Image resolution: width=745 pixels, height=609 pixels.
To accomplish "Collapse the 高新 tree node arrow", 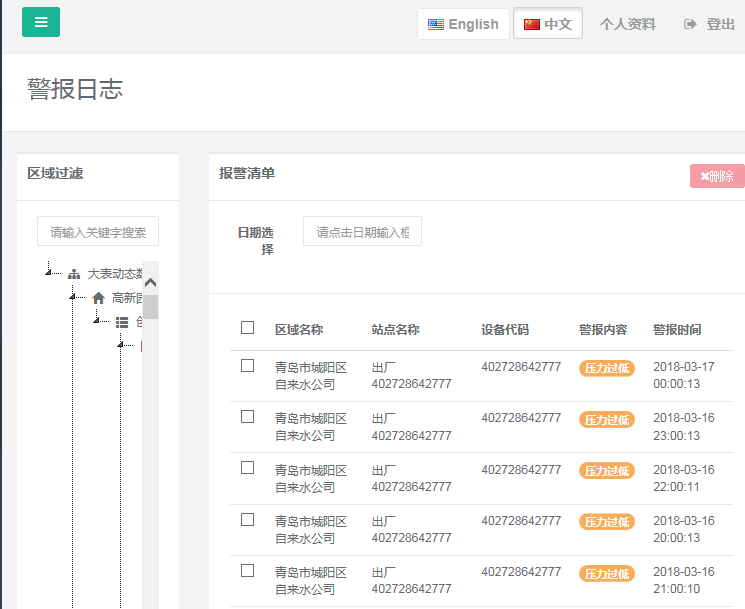I will pos(72,296).
